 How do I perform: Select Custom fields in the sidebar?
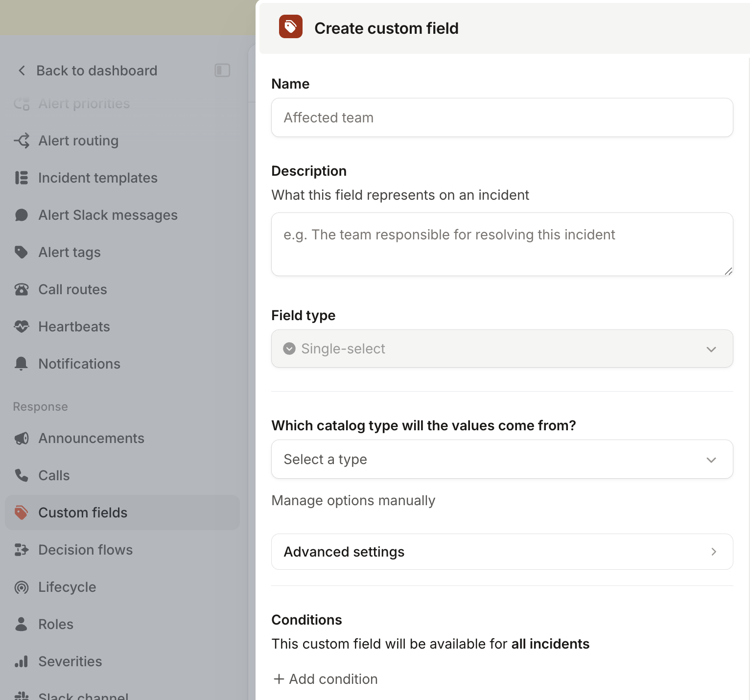[x=122, y=513]
